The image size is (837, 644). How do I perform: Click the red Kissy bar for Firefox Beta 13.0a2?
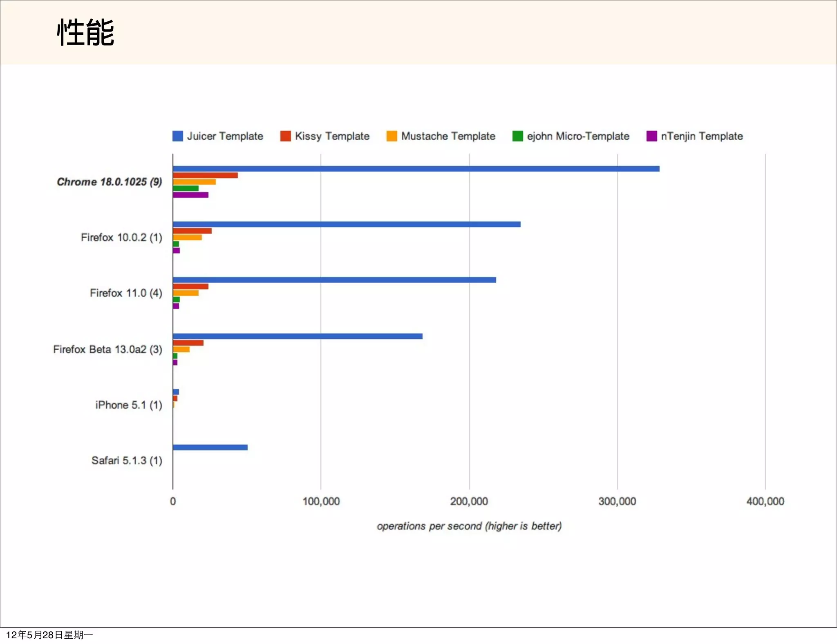pos(188,343)
